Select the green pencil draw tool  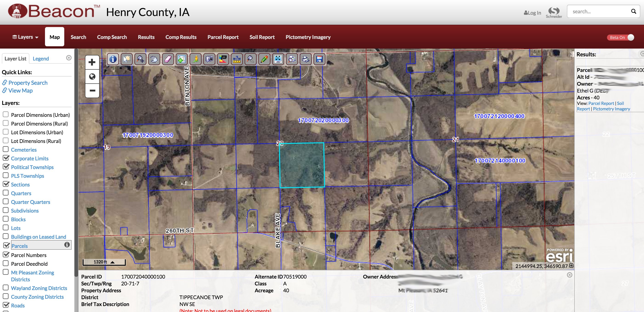[264, 59]
